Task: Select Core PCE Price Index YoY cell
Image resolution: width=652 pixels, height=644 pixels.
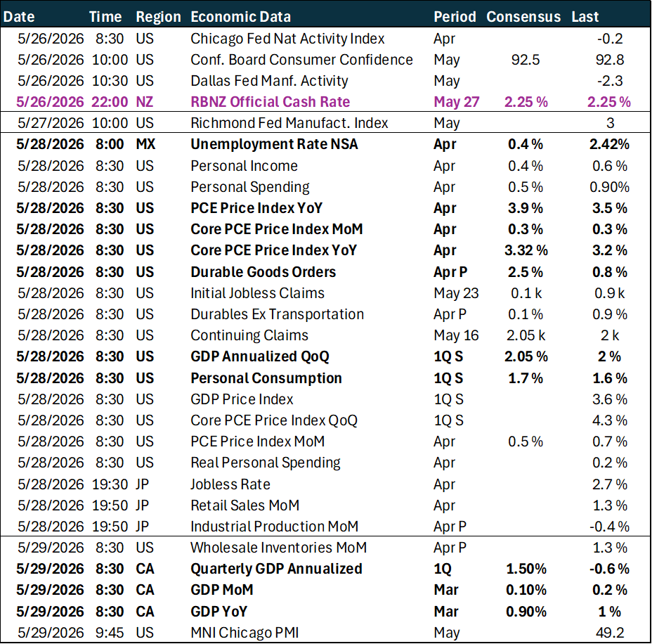Action: (273, 250)
